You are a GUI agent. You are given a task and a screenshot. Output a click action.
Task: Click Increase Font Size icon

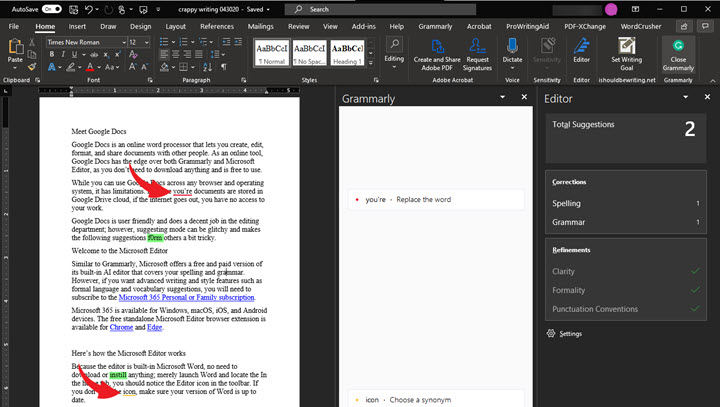(x=132, y=67)
